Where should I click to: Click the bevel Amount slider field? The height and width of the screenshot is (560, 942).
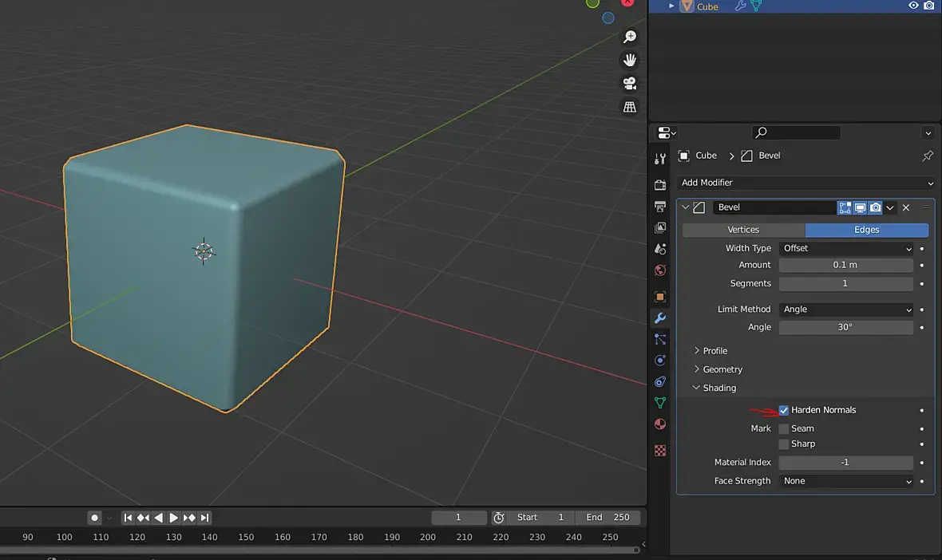click(x=846, y=265)
